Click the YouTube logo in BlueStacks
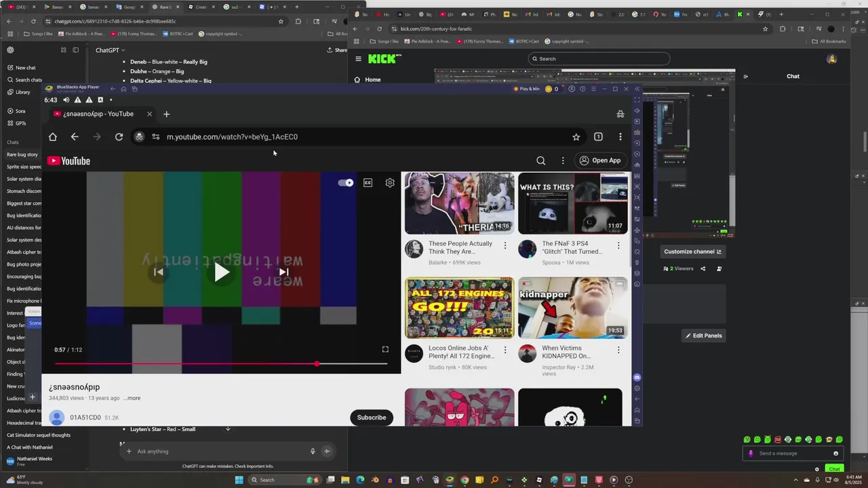The image size is (868, 488). tap(68, 161)
